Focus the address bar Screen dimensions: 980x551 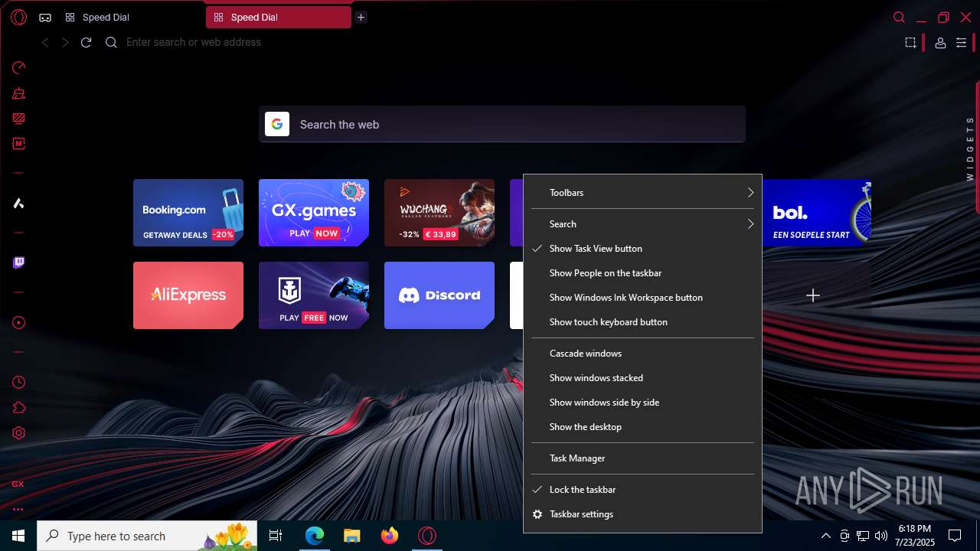point(505,42)
